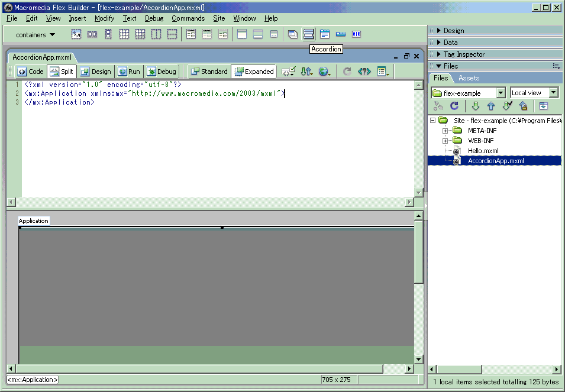The width and height of the screenshot is (565, 392).
Task: Open the containers category dropdown
Action: [x=35, y=34]
